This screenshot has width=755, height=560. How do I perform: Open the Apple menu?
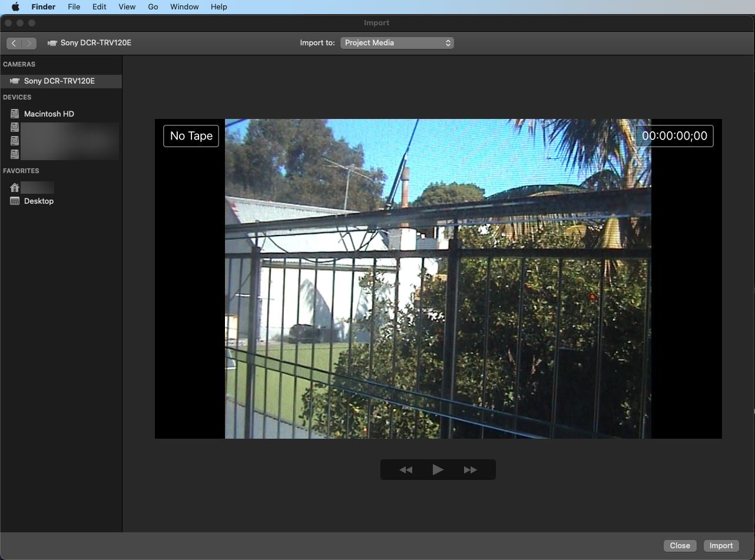(x=15, y=7)
